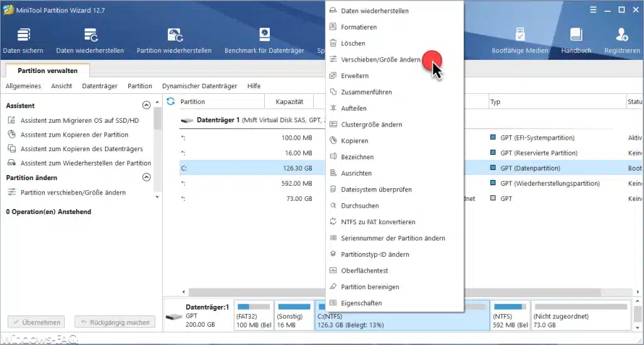Viewport: 644px width, 345px height.
Task: Sort by the Kapazität column header
Action: (289, 101)
